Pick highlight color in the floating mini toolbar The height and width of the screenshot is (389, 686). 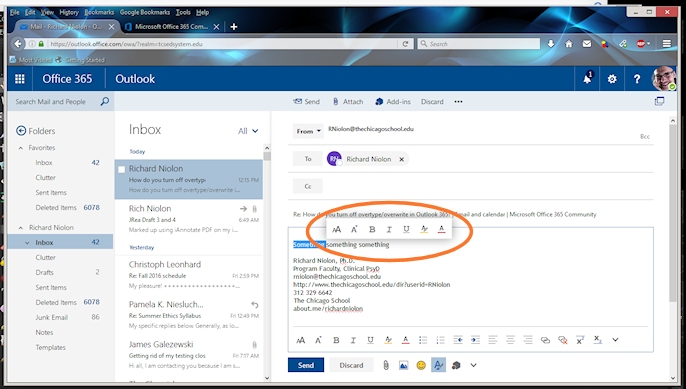[424, 229]
